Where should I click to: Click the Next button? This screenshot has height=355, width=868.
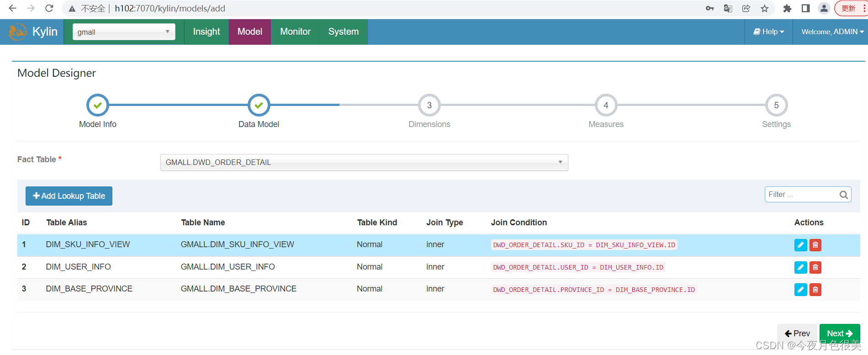[x=840, y=334]
